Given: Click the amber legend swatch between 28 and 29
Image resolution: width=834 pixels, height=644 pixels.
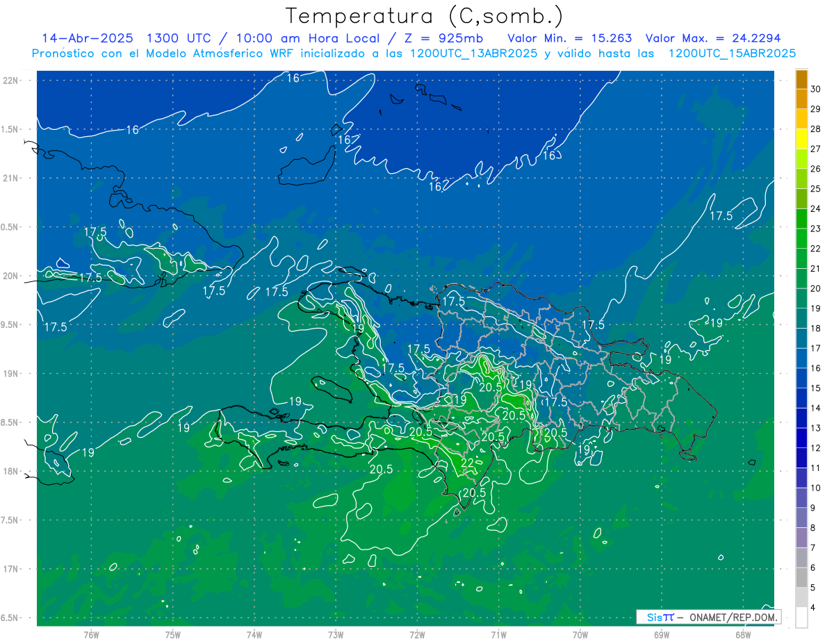Looking at the screenshot, I should [x=801, y=119].
